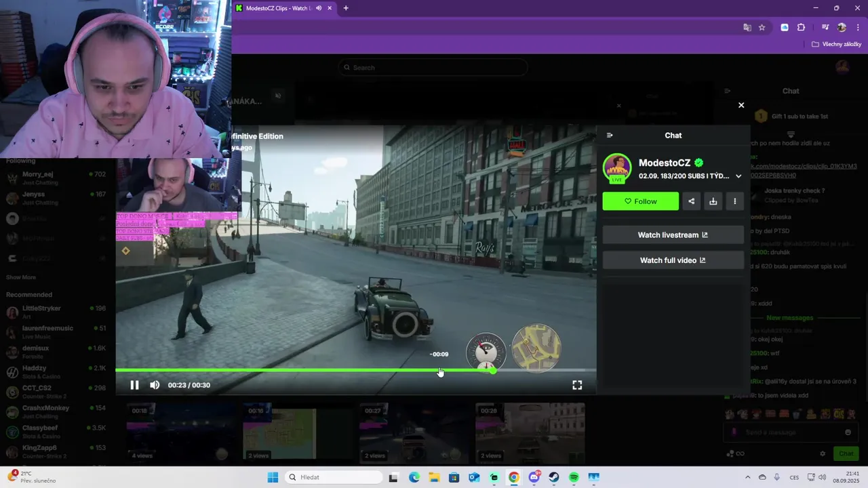Screen dimensions: 868x488
Task: Open the 00:28 clip thumbnail
Action: 530,432
